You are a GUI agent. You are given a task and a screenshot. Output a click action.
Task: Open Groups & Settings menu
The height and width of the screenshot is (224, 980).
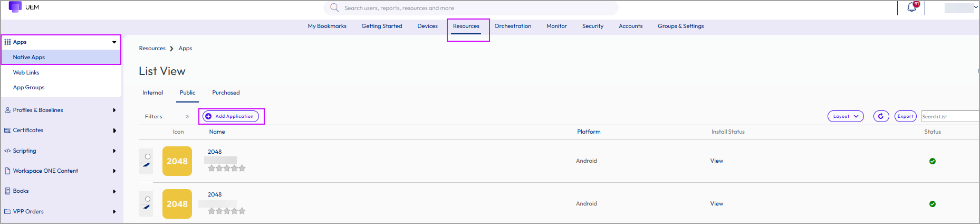pyautogui.click(x=680, y=26)
